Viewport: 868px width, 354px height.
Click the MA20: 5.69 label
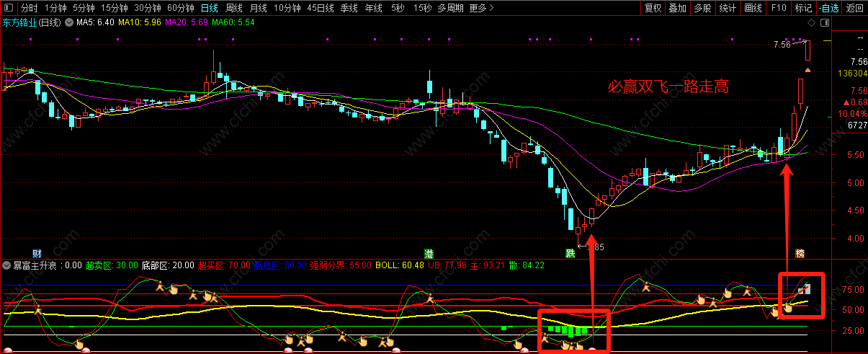tap(187, 23)
